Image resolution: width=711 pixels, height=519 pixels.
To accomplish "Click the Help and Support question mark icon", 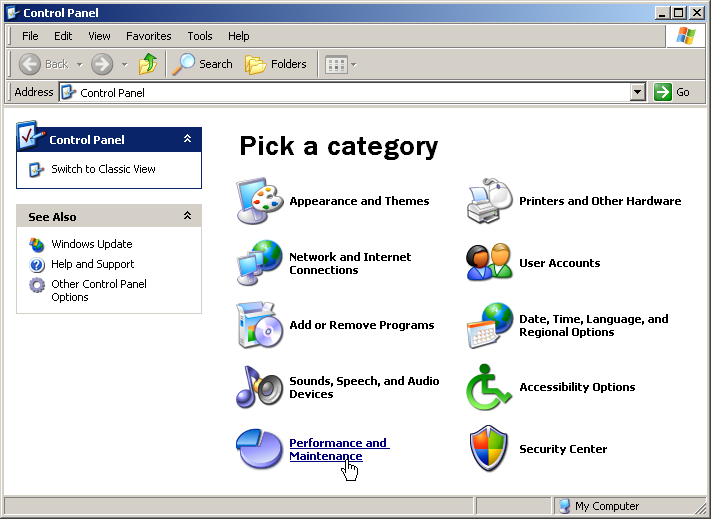I will pyautogui.click(x=37, y=264).
